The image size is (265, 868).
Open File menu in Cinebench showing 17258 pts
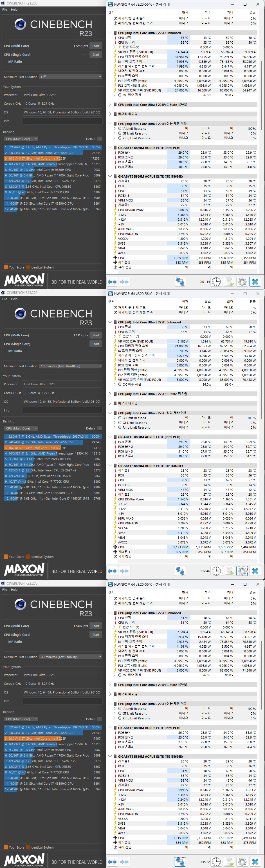[x=5, y=10]
